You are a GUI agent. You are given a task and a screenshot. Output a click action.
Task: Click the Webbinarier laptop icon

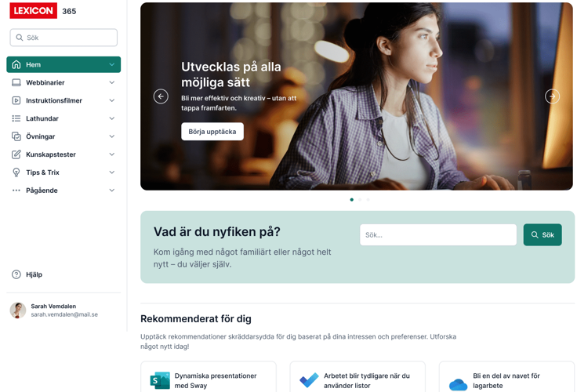[x=16, y=82]
